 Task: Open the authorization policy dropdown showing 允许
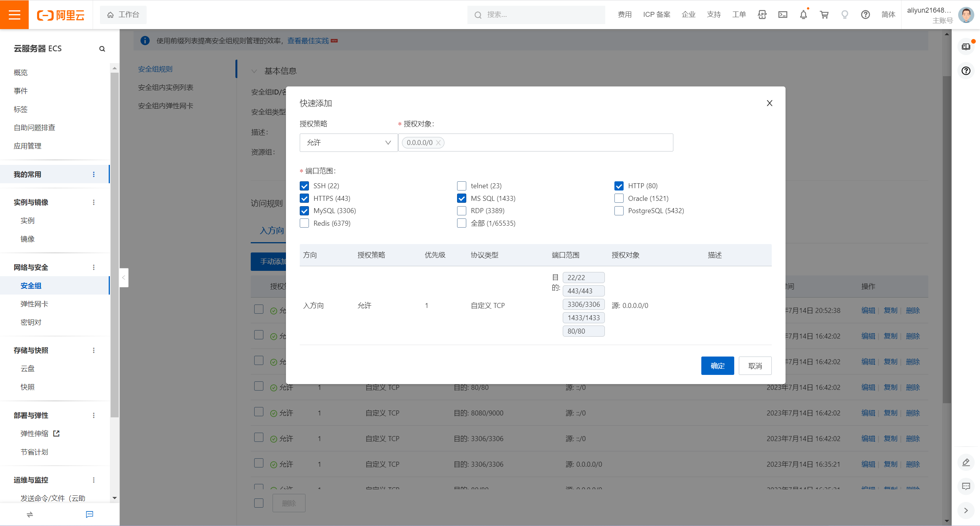(348, 143)
